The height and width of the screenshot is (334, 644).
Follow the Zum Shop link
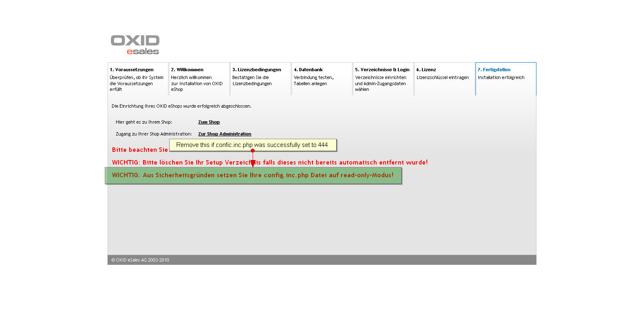point(209,122)
